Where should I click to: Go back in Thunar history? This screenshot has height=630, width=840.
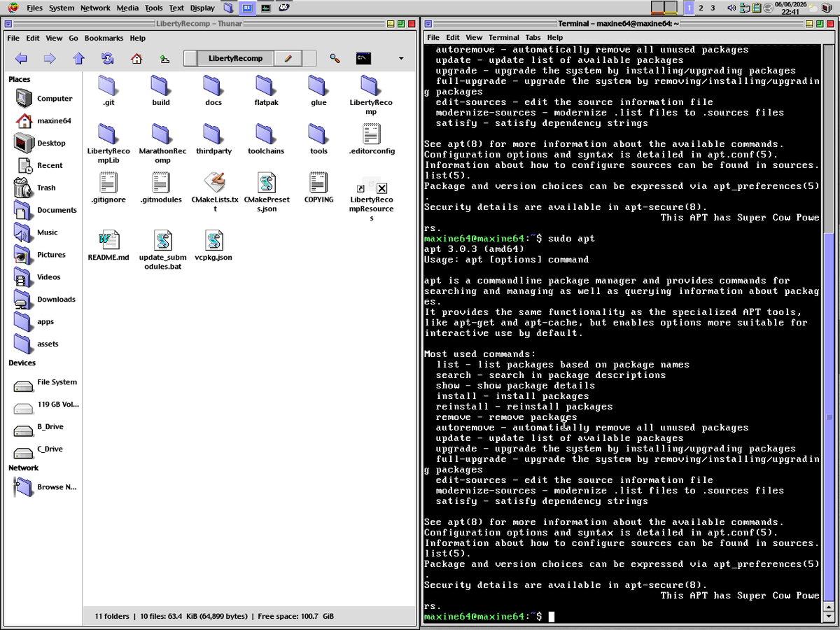point(21,58)
